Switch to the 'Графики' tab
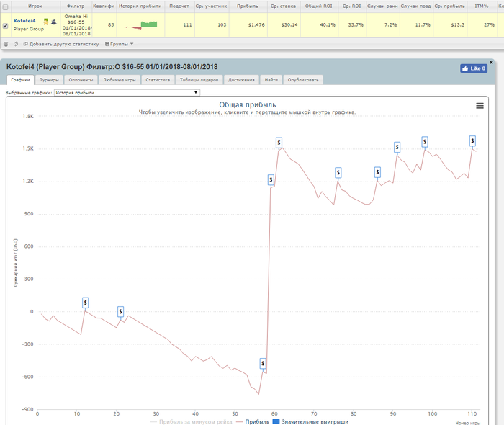 20,80
